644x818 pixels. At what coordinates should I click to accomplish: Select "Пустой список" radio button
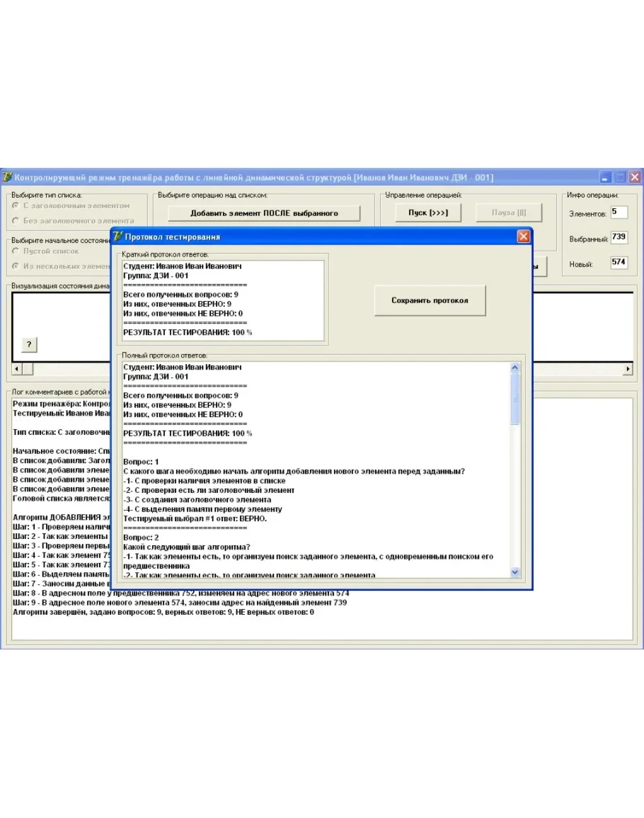click(x=16, y=251)
